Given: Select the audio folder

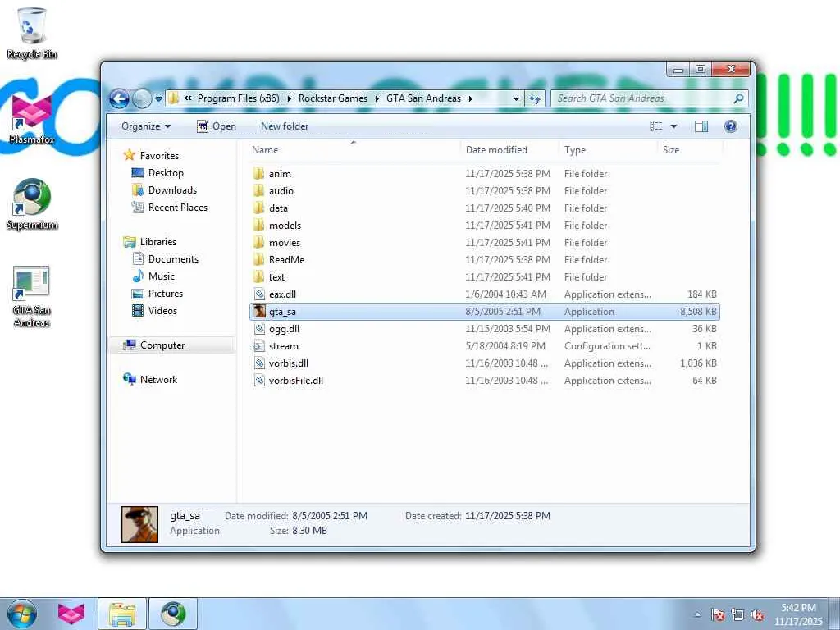Looking at the screenshot, I should click(484, 190).
